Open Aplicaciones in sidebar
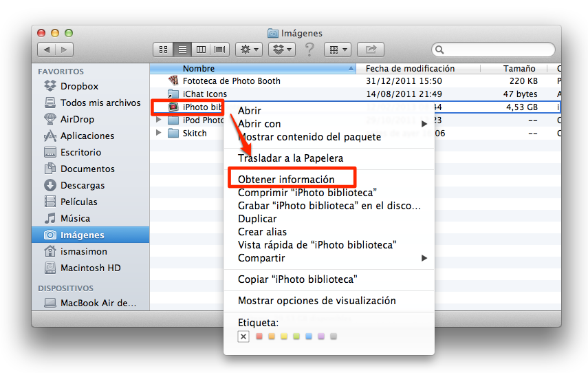588x373 pixels. click(x=87, y=136)
